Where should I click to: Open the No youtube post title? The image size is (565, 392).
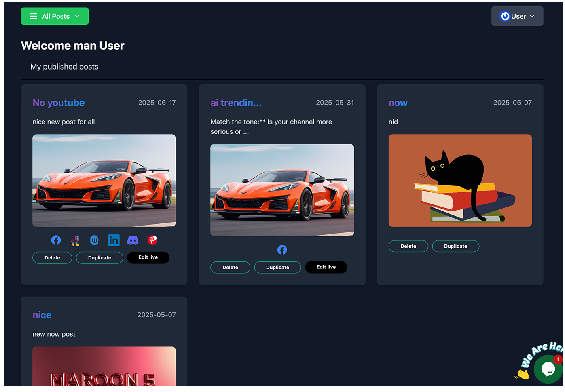tap(59, 103)
